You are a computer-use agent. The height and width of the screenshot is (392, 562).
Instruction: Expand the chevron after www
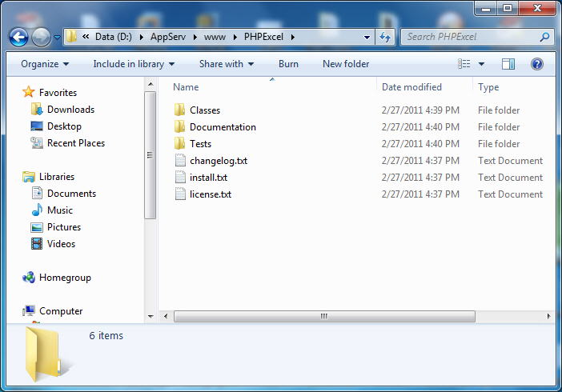pyautogui.click(x=235, y=37)
